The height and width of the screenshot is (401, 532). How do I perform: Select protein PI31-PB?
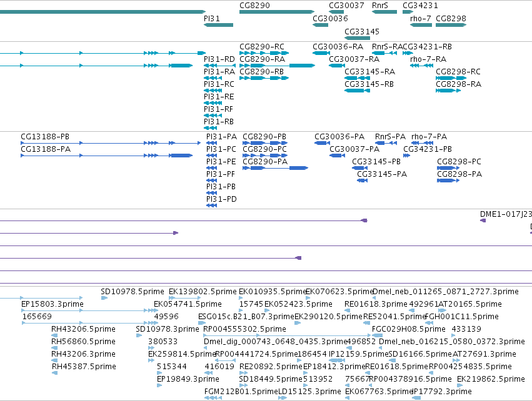221,187
